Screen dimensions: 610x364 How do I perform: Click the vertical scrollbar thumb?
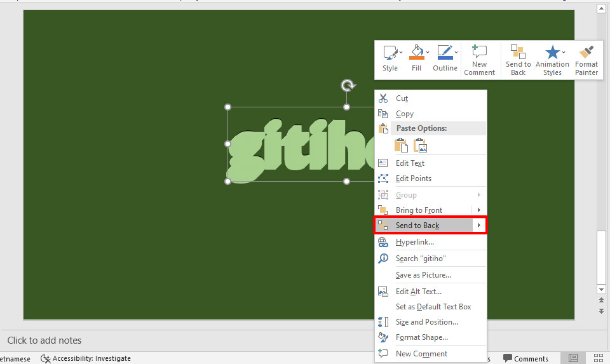point(601,257)
